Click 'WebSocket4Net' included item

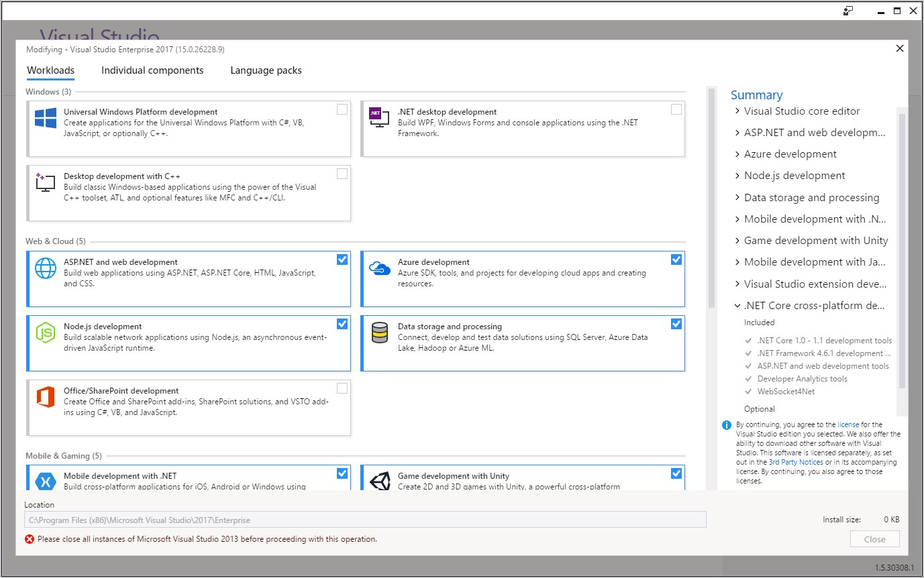tap(786, 392)
